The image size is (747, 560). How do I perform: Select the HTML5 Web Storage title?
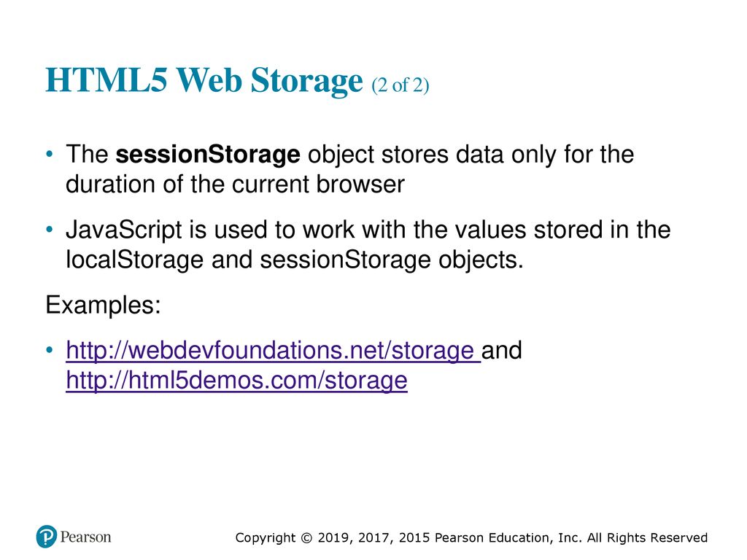(x=204, y=80)
